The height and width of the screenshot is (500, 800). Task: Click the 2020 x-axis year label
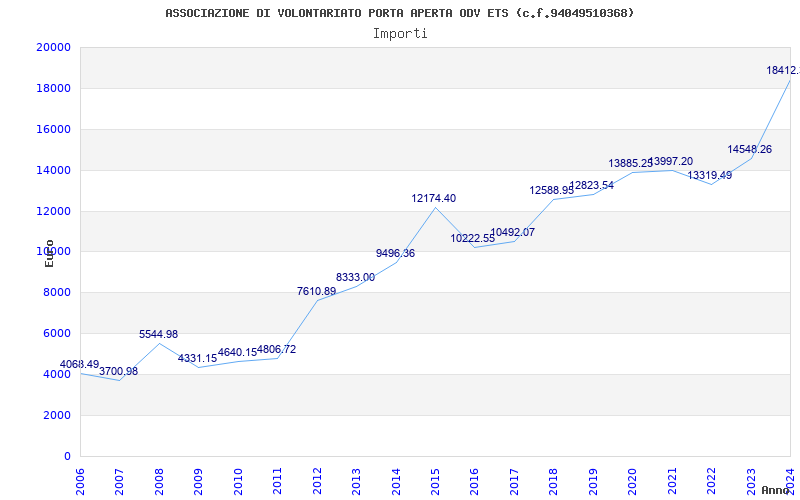633,481
